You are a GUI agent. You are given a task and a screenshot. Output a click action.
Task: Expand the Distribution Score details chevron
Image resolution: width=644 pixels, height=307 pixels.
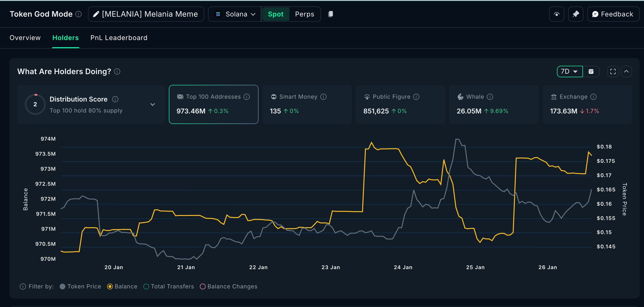point(152,104)
